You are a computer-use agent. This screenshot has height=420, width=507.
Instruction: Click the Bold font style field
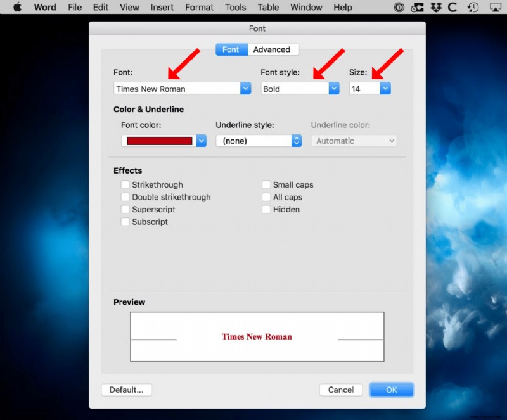pyautogui.click(x=295, y=88)
